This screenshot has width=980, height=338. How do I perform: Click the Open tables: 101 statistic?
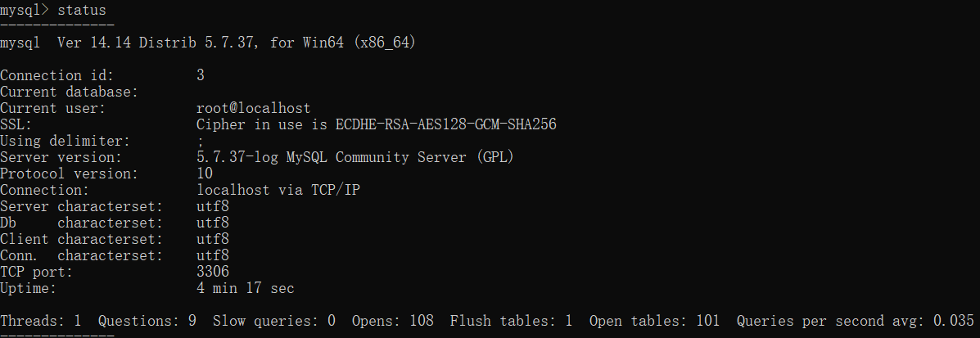654,321
